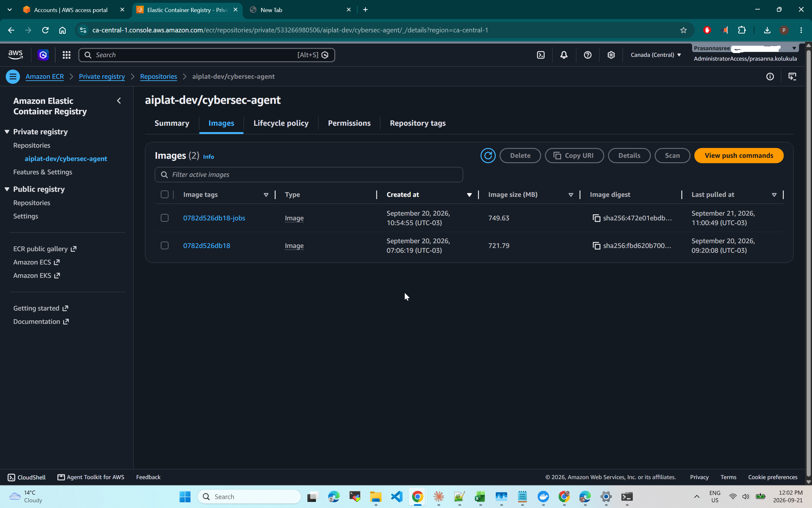This screenshot has height=508, width=812.
Task: Open the account menu dropdown arrow
Action: (794, 48)
